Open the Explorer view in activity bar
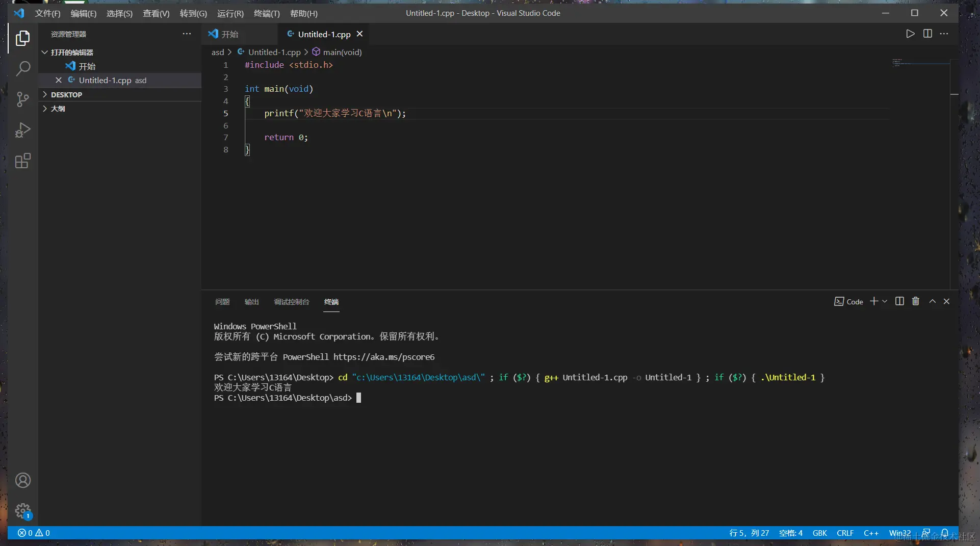This screenshot has height=546, width=980. [23, 38]
